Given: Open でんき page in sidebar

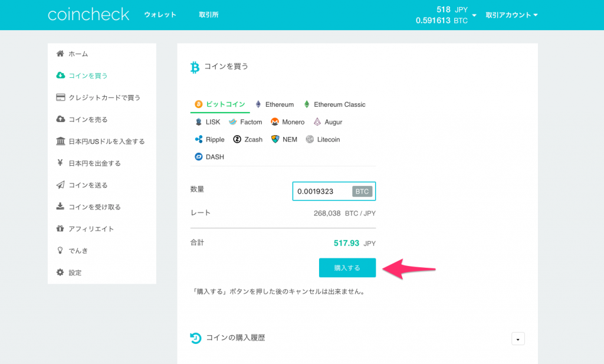Looking at the screenshot, I should point(78,251).
